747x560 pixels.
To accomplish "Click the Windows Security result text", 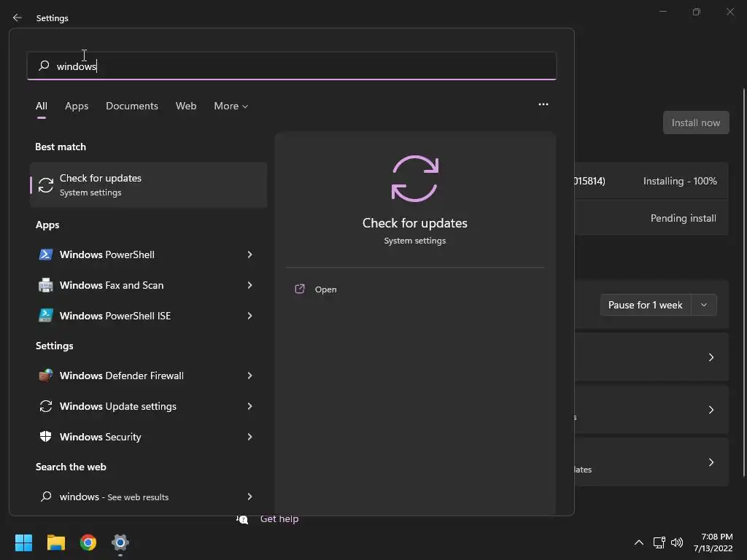I will 100,437.
